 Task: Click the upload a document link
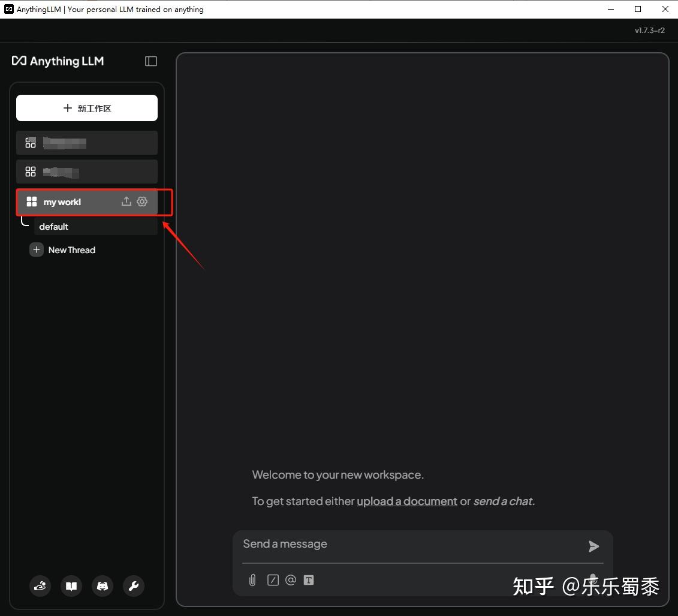point(407,501)
